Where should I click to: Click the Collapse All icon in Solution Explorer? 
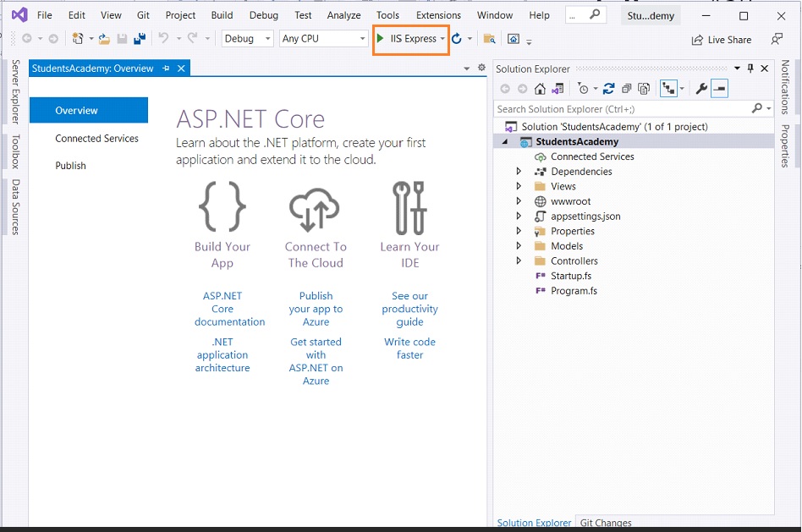click(627, 89)
